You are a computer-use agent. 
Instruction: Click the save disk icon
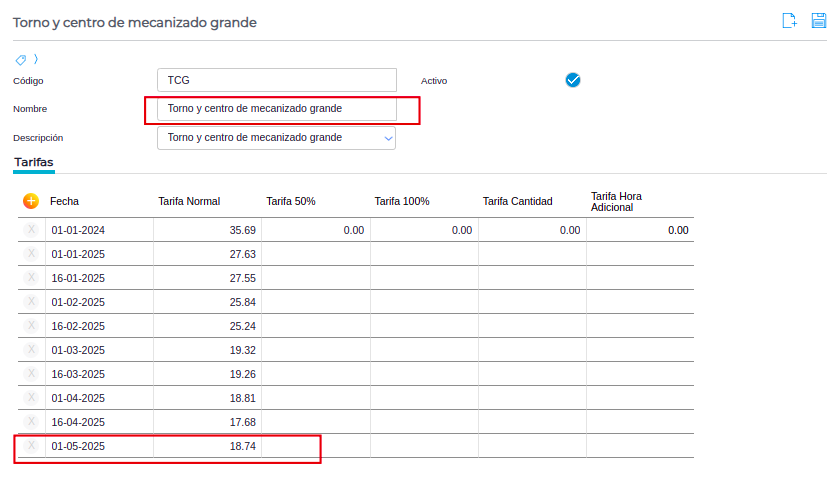819,21
